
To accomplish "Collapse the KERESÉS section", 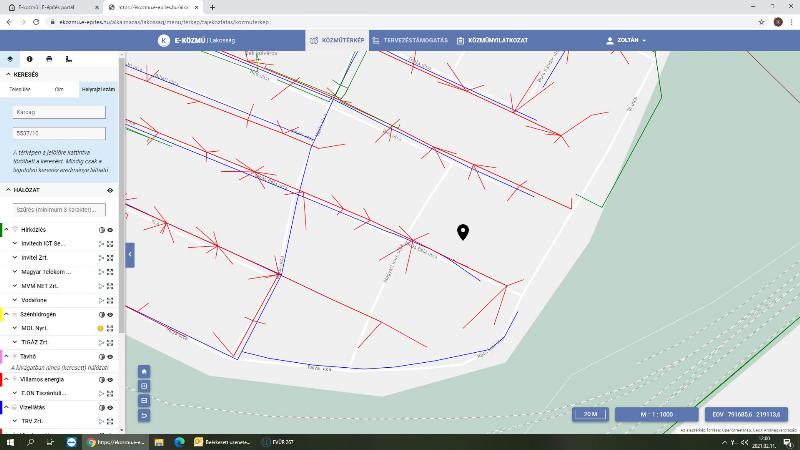I will [x=8, y=74].
